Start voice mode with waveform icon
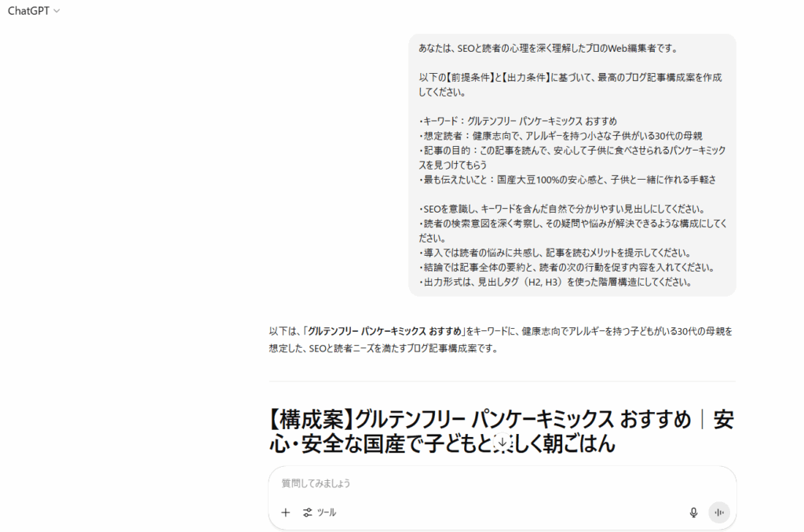 coord(719,512)
